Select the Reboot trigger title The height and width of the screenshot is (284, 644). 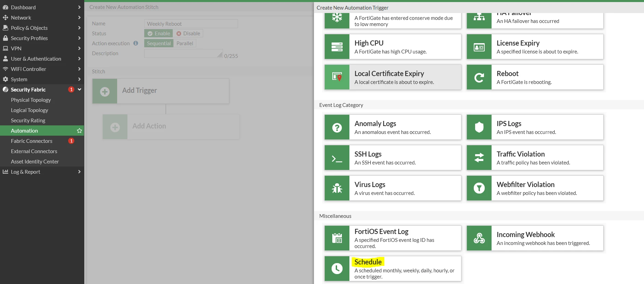pos(507,73)
